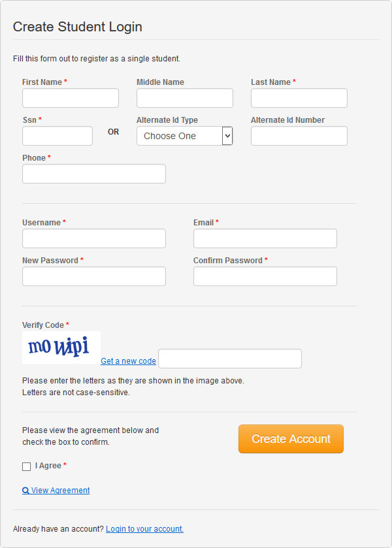Click the Get a new code link
Screen dimensions: 392x548
(128, 361)
